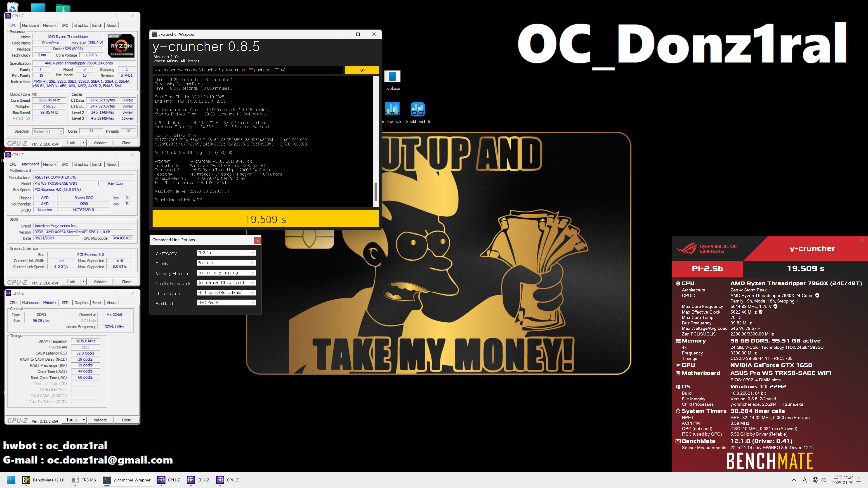Launch Geekbench 6 desktop icon

click(x=418, y=113)
